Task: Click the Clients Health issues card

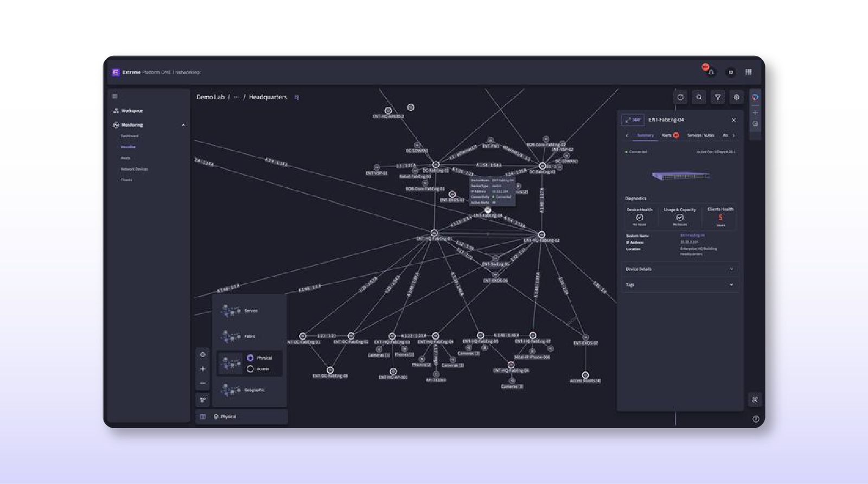Action: pyautogui.click(x=720, y=216)
